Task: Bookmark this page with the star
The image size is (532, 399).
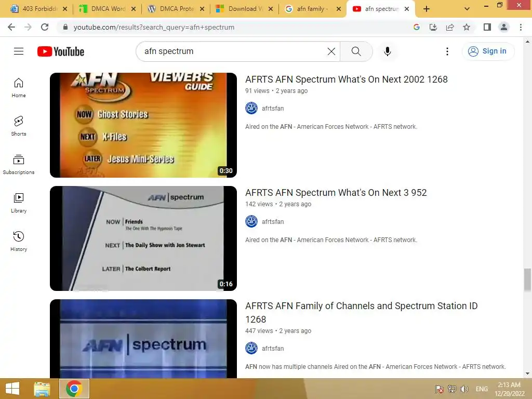Action: tap(467, 27)
